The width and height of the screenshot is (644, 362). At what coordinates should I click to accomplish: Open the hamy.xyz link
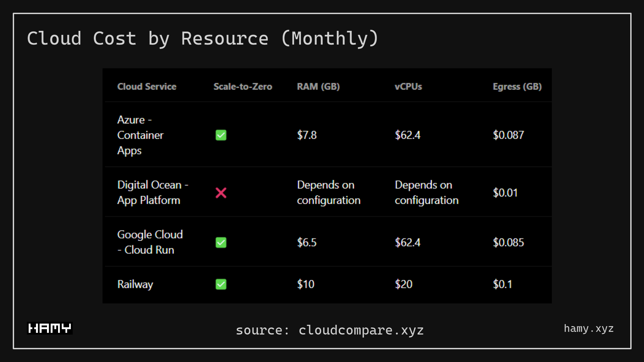[x=589, y=328]
